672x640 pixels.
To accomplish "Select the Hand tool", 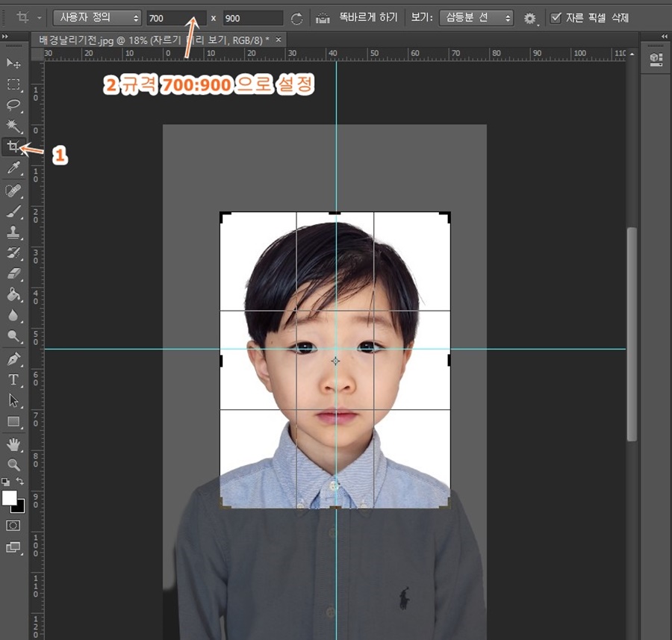I will (x=13, y=445).
